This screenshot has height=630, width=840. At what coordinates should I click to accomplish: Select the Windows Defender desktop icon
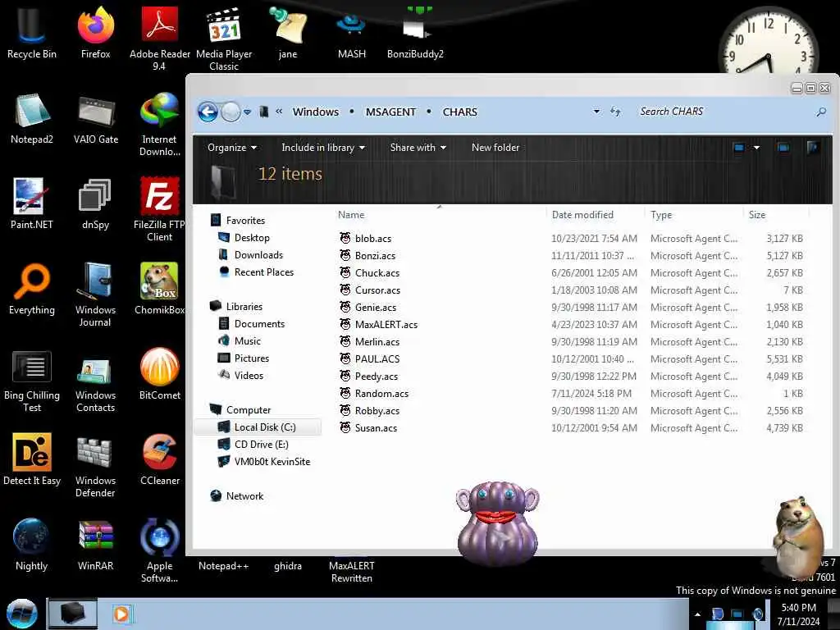click(x=95, y=465)
